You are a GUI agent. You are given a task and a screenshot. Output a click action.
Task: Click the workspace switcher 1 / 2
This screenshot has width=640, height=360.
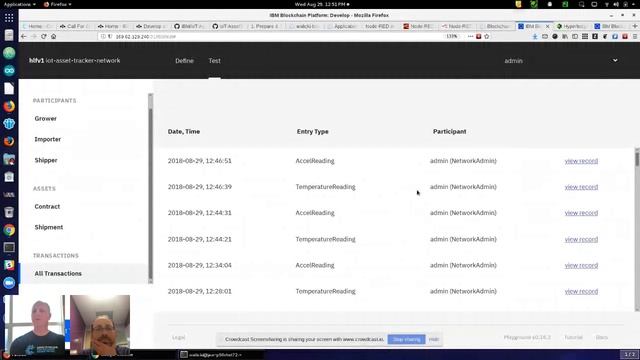[x=629, y=354]
